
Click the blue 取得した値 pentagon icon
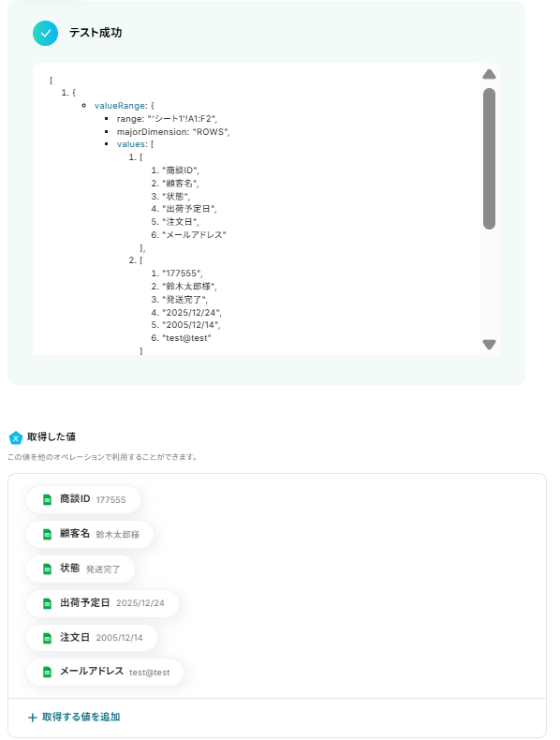point(16,438)
